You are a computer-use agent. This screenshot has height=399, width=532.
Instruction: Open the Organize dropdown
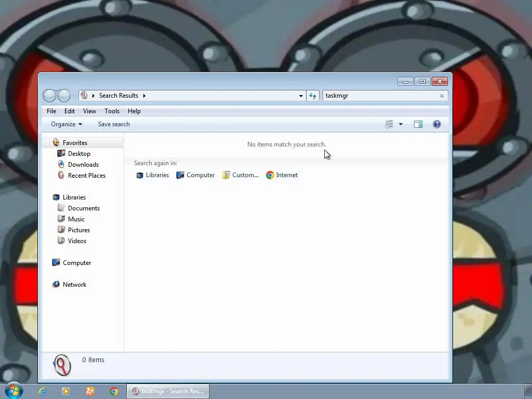tap(66, 124)
